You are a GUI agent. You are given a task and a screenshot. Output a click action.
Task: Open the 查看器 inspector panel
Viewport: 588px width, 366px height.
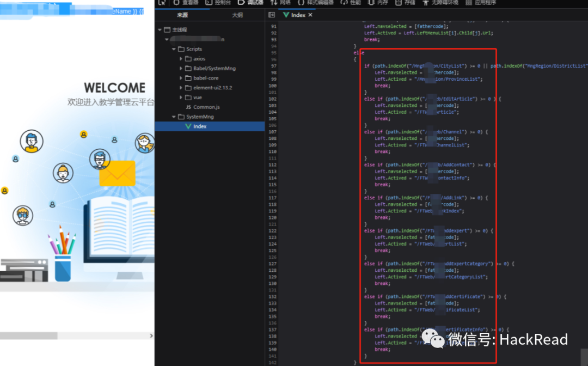186,2
